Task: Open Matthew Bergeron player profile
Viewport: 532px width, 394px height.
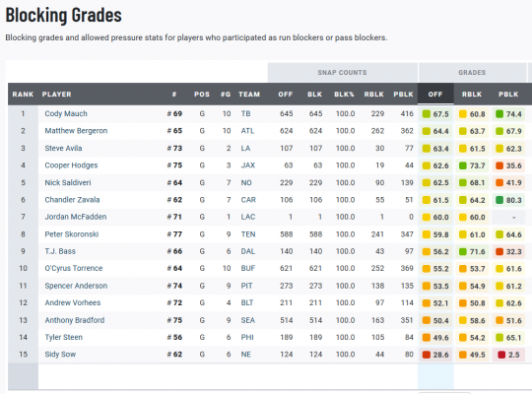Action: [76, 131]
